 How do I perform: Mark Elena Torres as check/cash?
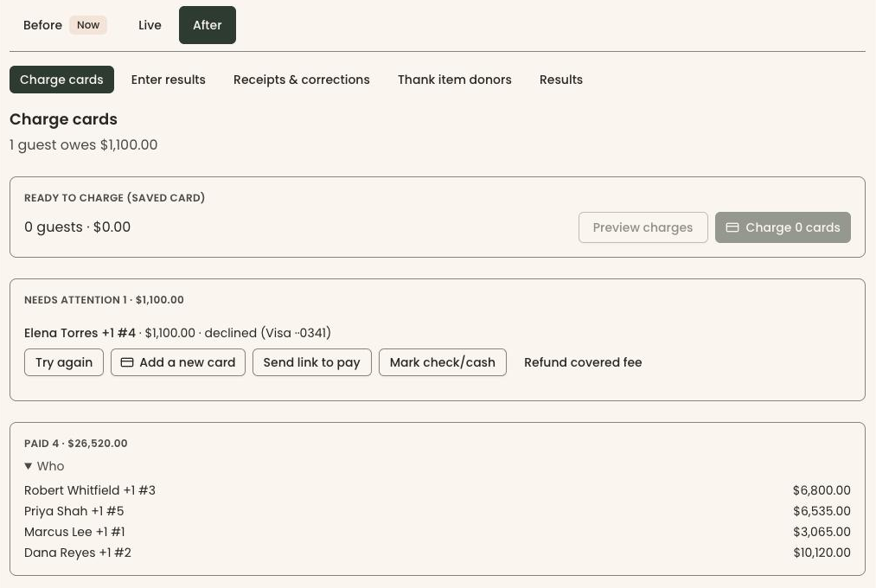click(x=443, y=362)
